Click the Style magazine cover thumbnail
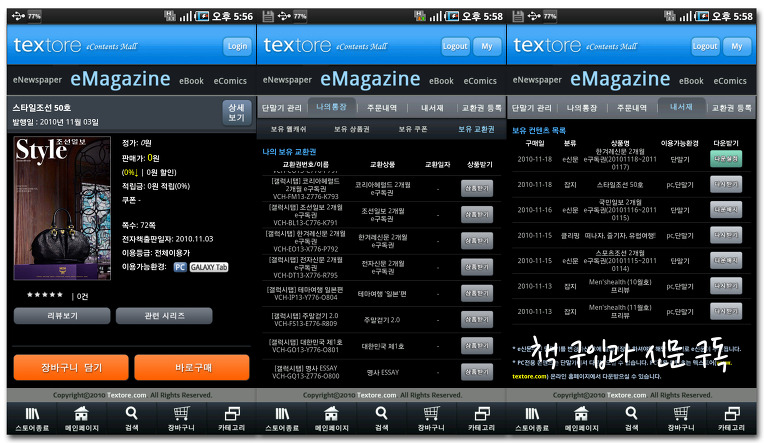This screenshot has height=443, width=764. (x=62, y=208)
